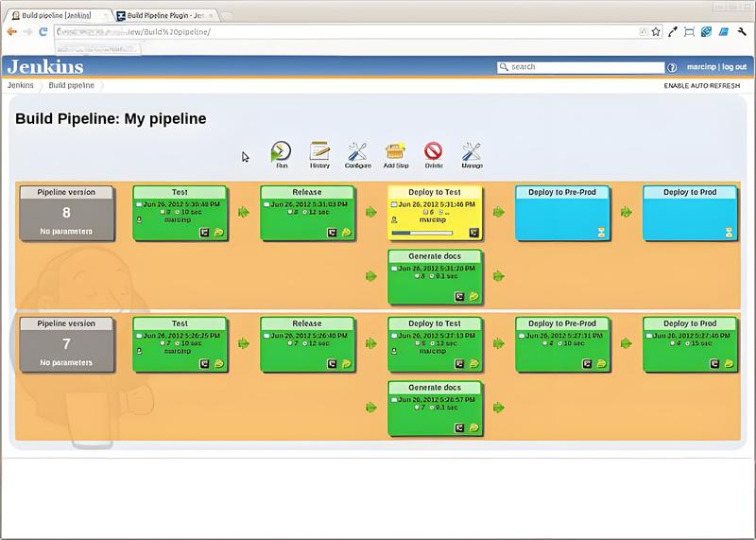Screen dimensions: 756x540
Task: Open the Manage icon
Action: pos(471,151)
